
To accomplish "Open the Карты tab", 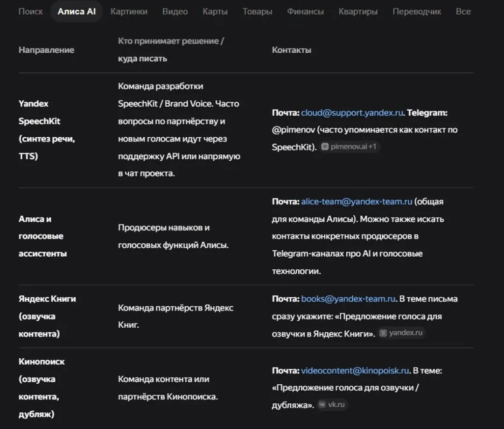I will pos(215,12).
